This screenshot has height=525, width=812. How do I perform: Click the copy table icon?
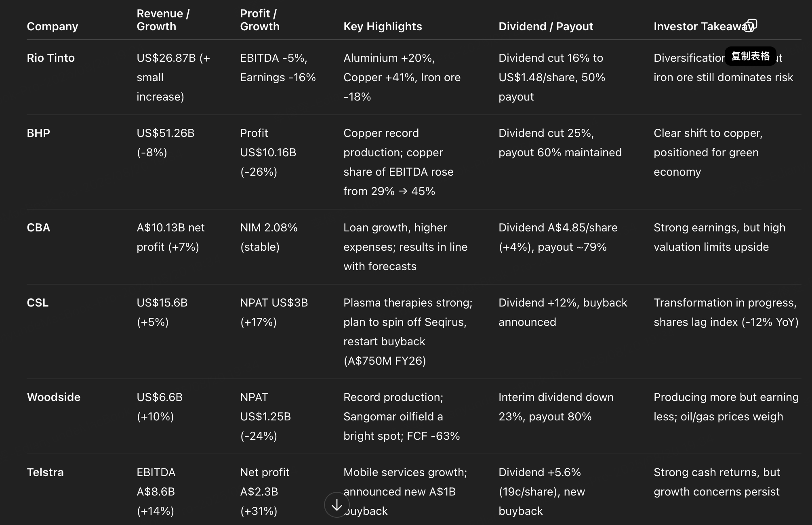coord(751,25)
